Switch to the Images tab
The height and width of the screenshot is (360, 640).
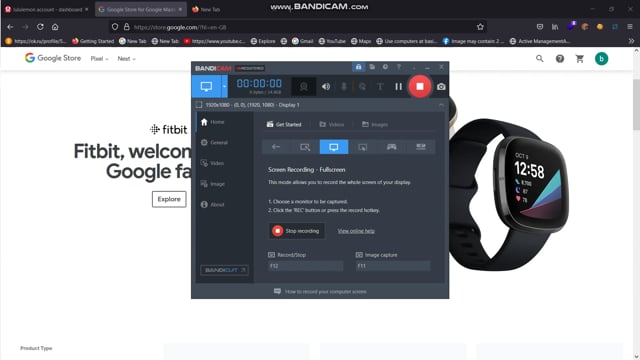[375, 124]
